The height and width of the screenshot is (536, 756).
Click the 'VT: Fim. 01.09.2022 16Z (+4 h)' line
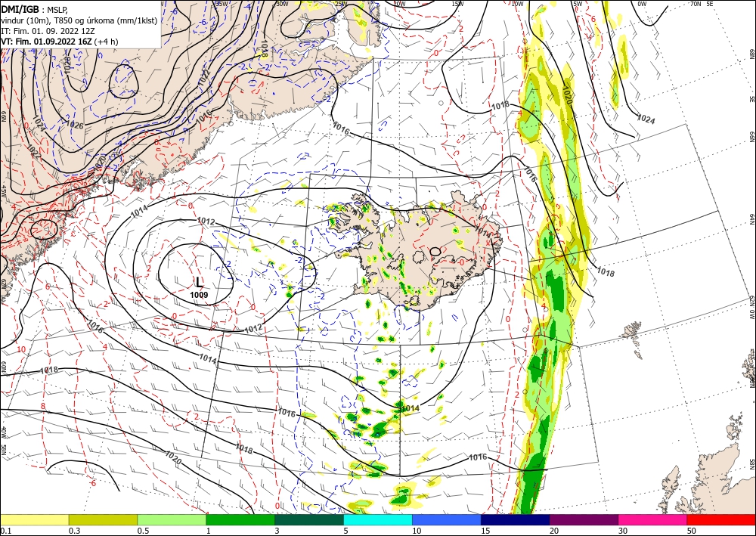pos(59,42)
